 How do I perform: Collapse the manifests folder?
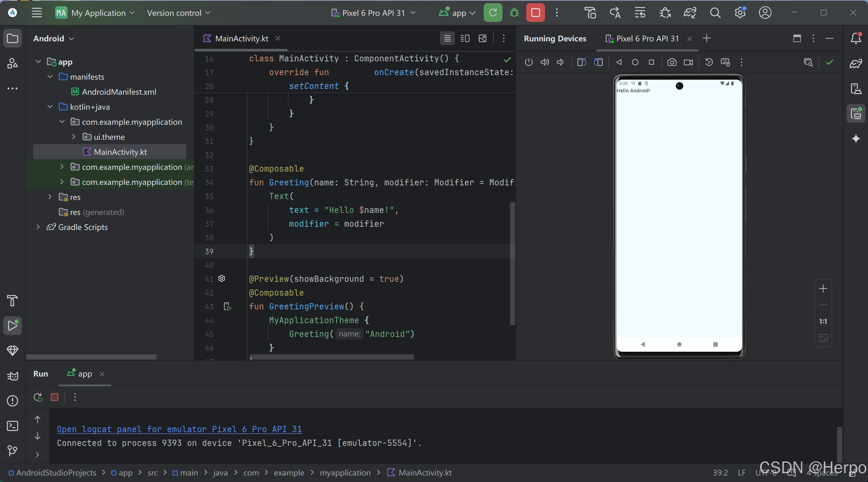[50, 77]
